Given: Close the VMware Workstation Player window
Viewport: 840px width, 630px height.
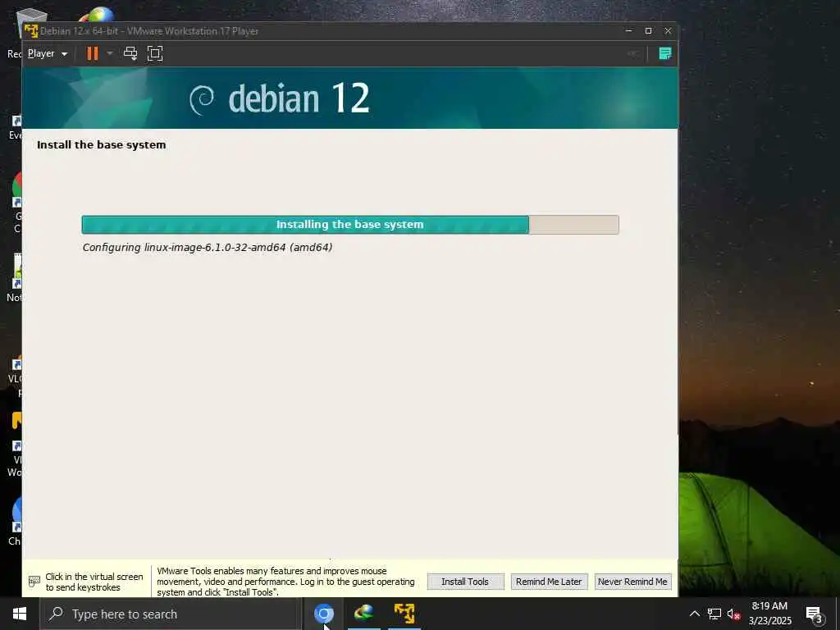Looking at the screenshot, I should [668, 31].
